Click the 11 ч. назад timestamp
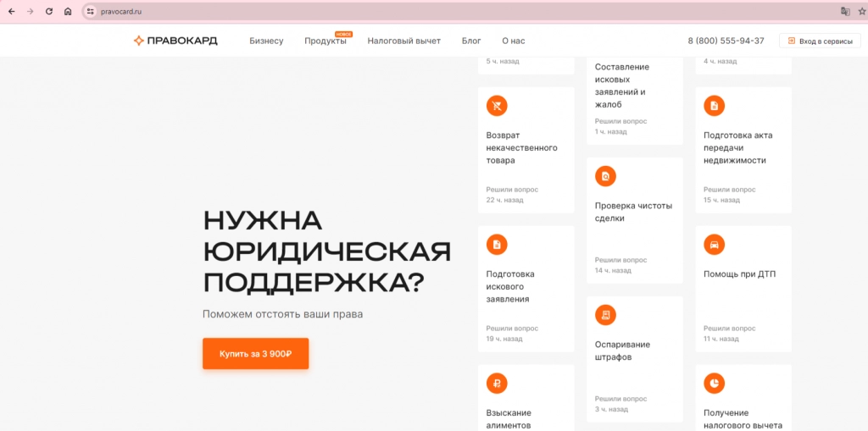The image size is (868, 431). (721, 339)
